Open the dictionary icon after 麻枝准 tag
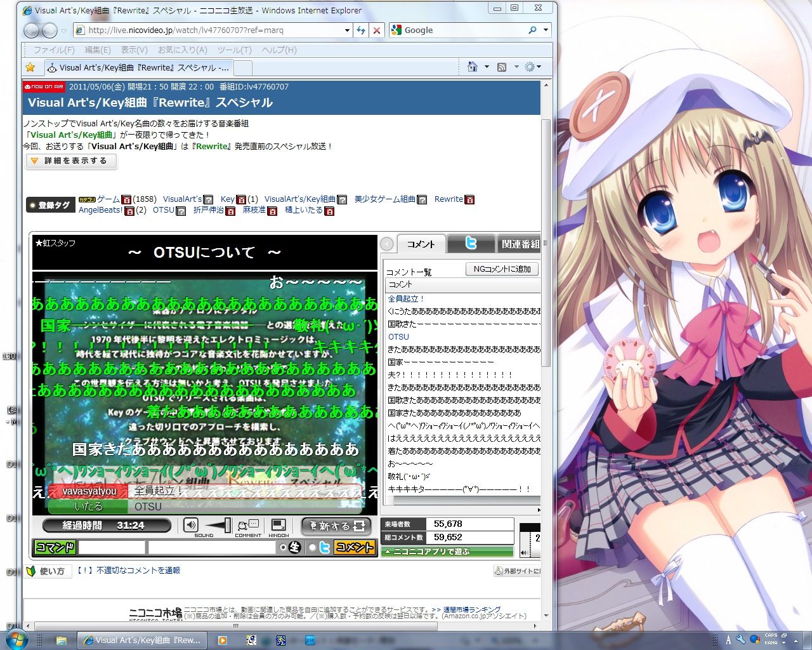The height and width of the screenshot is (650, 812). point(272,211)
